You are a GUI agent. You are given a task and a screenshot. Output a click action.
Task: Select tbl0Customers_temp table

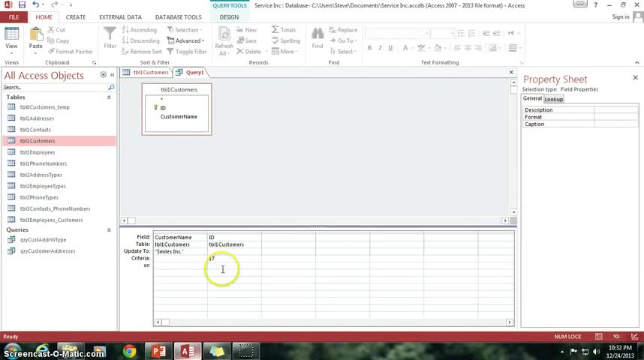point(45,107)
